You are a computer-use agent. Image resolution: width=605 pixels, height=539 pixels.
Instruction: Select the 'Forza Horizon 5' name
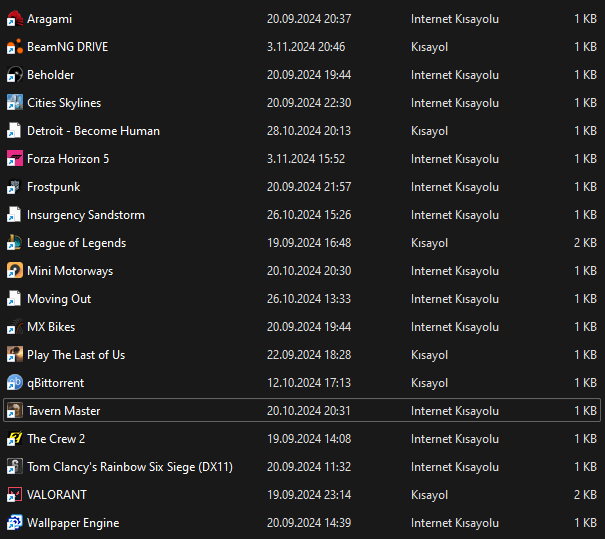tap(68, 159)
